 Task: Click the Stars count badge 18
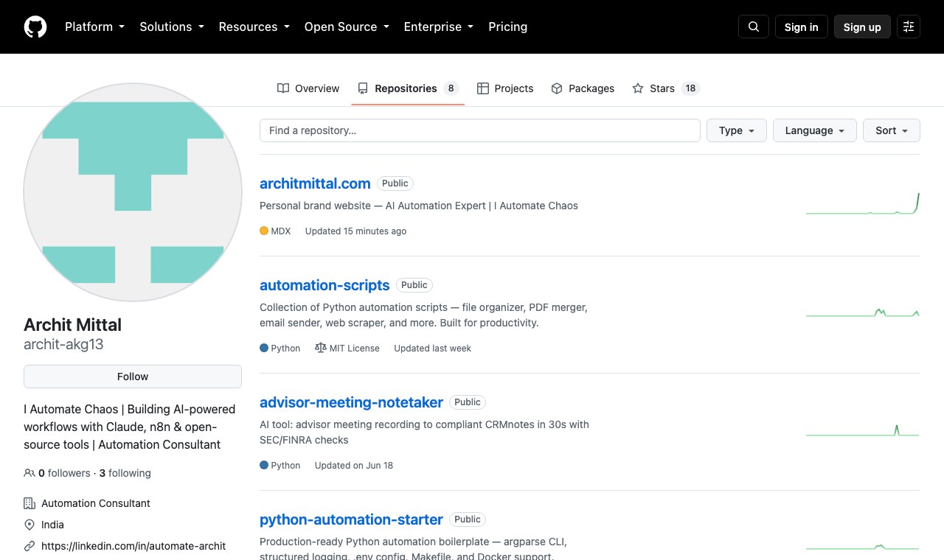coord(690,88)
